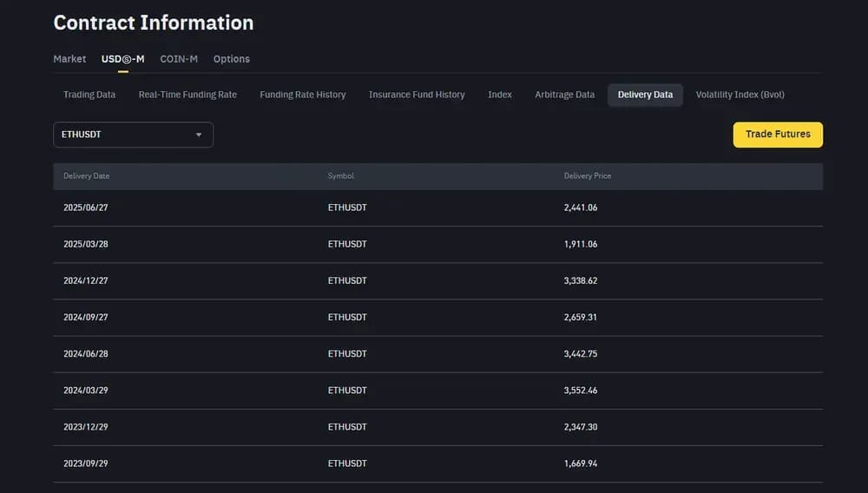Image resolution: width=868 pixels, height=493 pixels.
Task: Click the delivery price 1,669.94
Action: pos(581,463)
